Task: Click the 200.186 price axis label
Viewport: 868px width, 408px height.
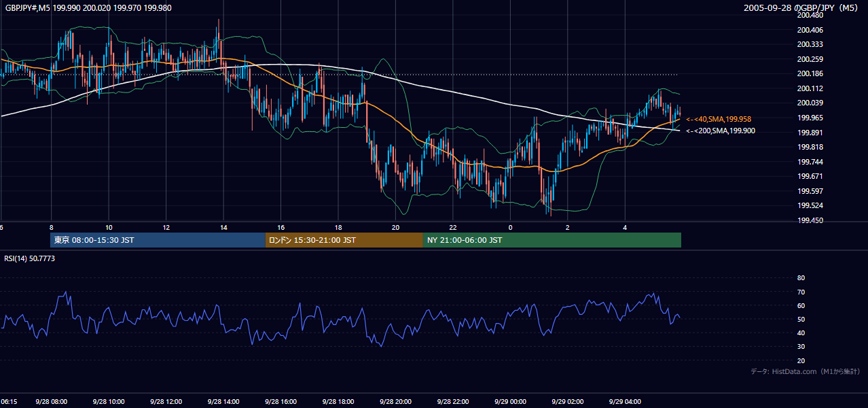Action: point(810,74)
